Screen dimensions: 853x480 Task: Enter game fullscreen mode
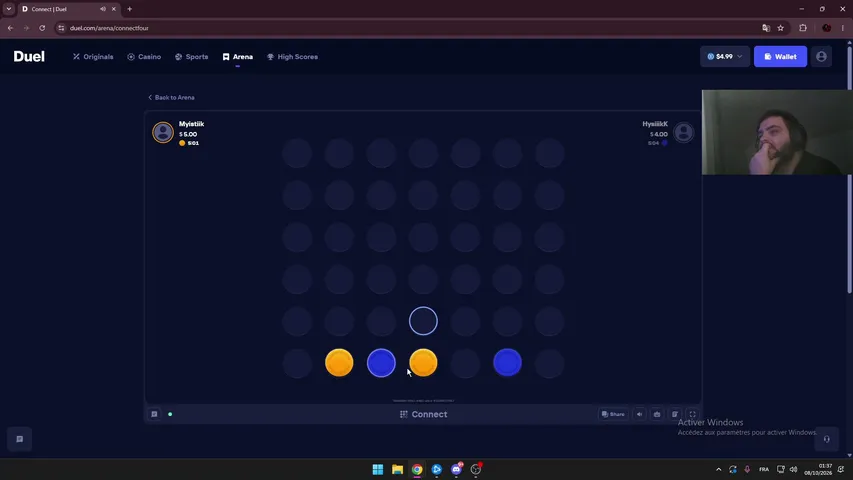[693, 414]
